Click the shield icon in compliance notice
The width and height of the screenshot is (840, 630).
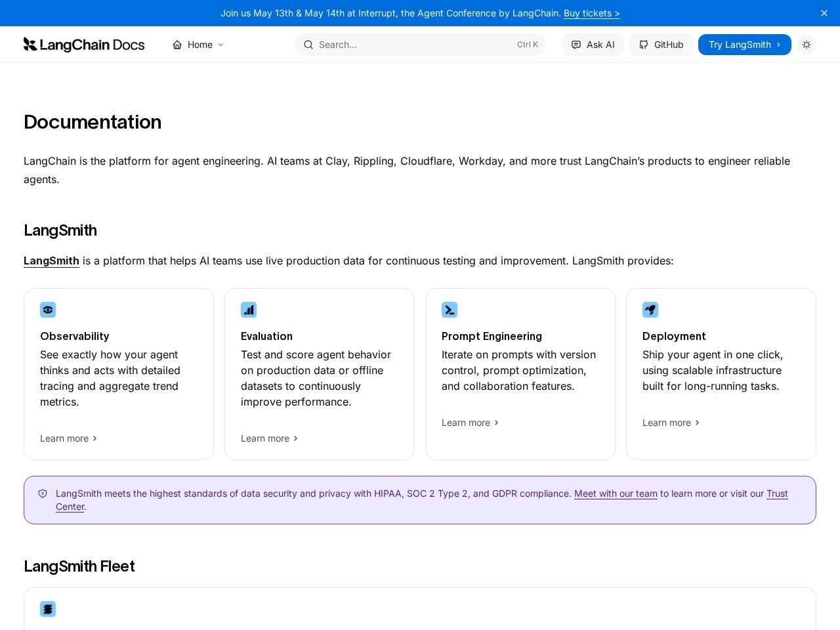coord(43,493)
